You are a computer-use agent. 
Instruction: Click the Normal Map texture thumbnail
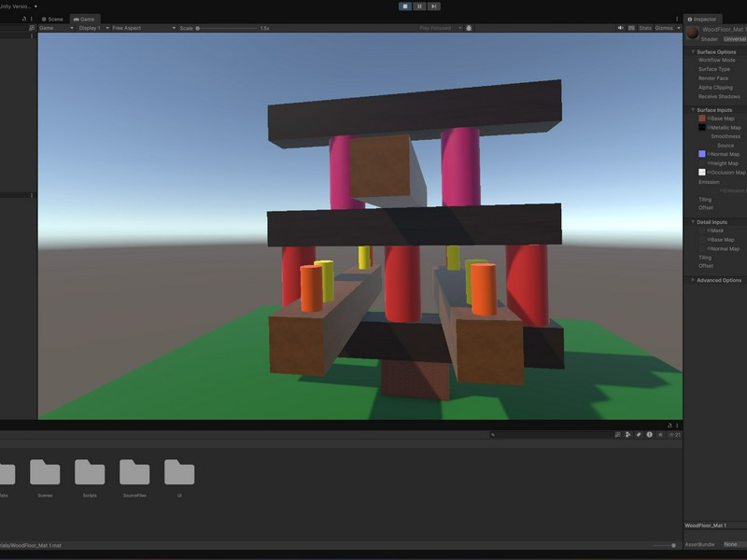click(x=702, y=154)
